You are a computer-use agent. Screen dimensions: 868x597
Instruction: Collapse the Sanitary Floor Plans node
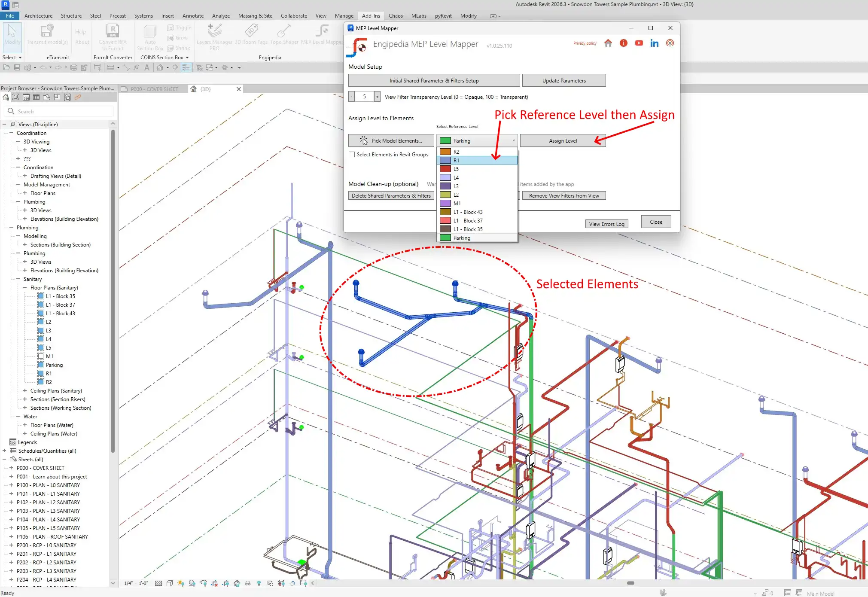point(25,288)
